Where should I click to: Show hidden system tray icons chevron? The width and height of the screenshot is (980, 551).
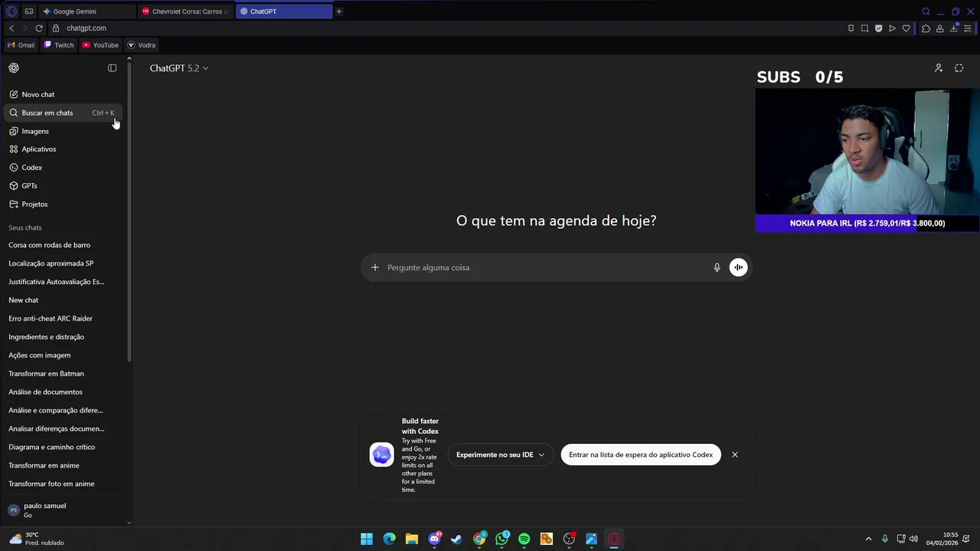tap(868, 539)
